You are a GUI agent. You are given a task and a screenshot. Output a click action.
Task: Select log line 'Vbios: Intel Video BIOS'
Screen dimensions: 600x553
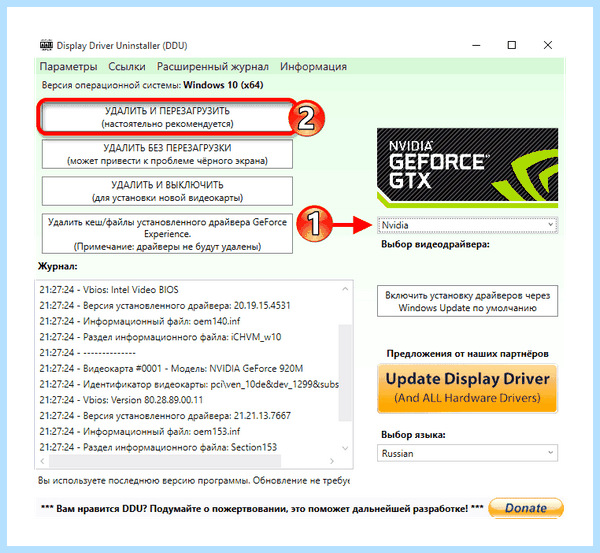click(109, 290)
